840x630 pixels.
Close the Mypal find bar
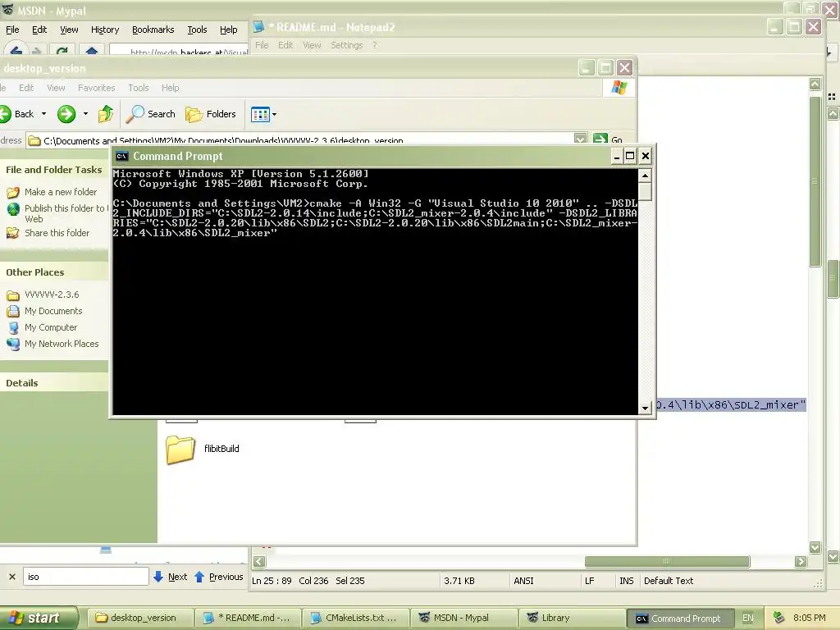coord(11,577)
